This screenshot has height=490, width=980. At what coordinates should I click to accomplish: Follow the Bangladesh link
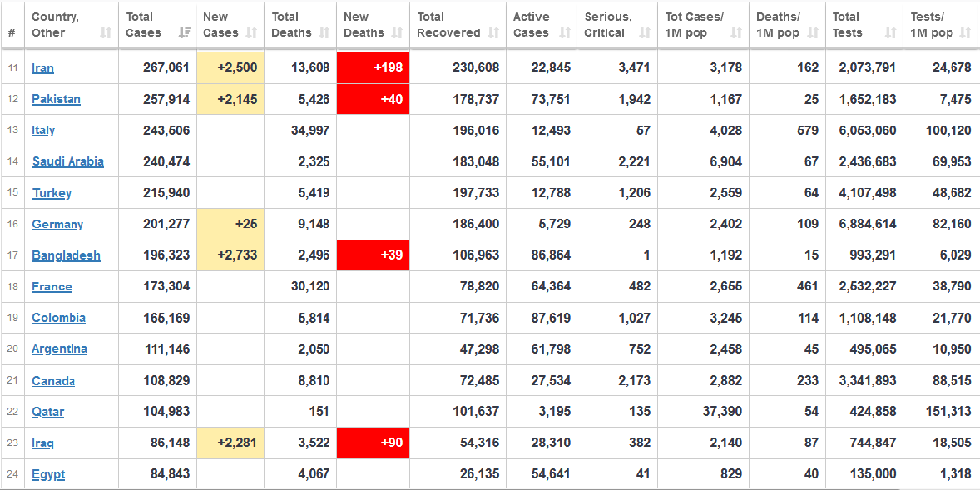point(66,255)
